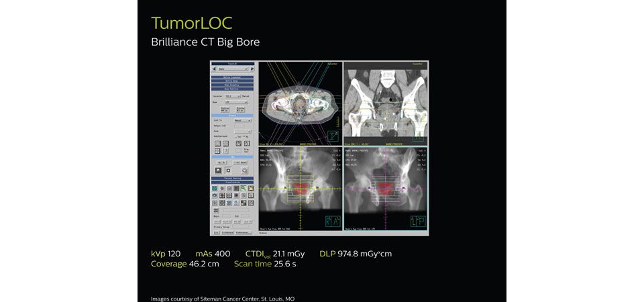Screen dimensions: 644x302
Task: Click the left arrow beside the Beams selector
Action: coord(214,68)
